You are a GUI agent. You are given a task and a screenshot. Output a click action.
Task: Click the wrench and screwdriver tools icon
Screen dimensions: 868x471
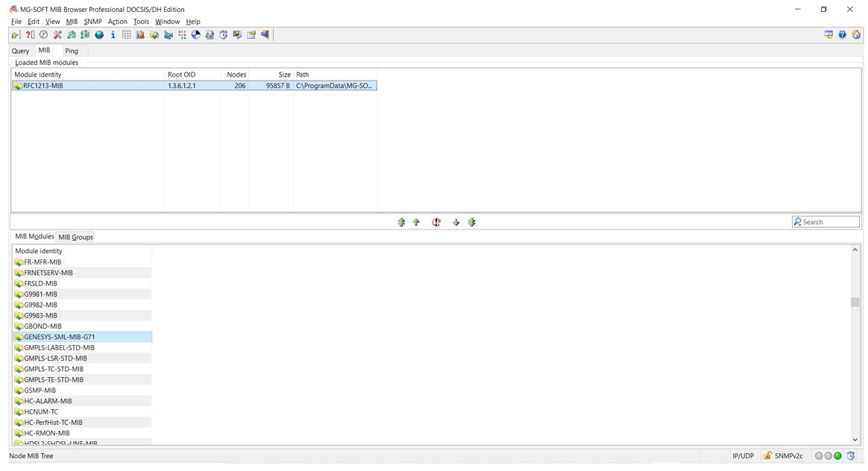(x=57, y=35)
